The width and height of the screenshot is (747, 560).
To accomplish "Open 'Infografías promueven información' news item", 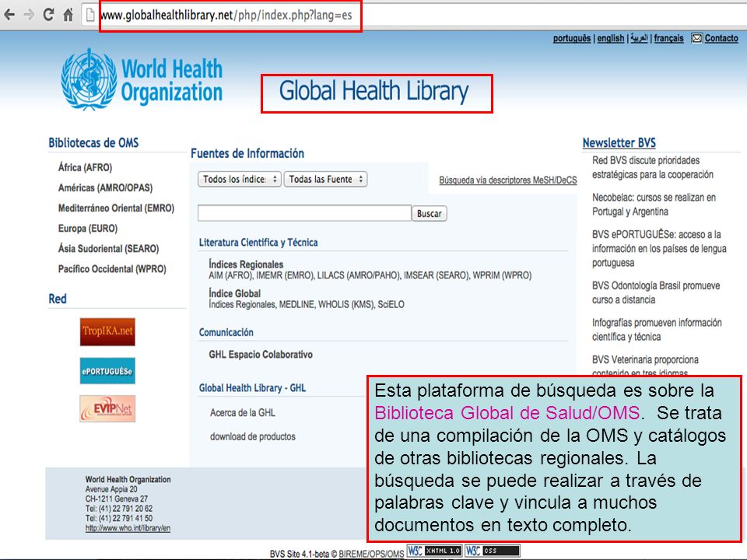I will pos(657,330).
